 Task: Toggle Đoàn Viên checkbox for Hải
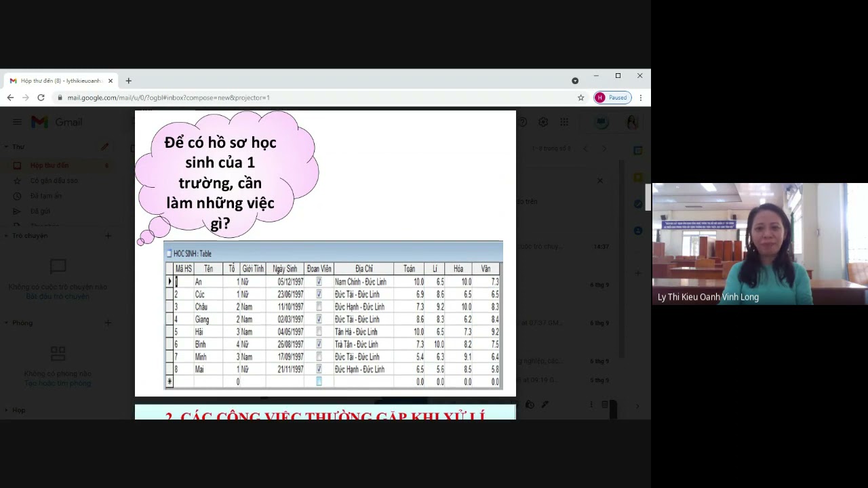319,331
